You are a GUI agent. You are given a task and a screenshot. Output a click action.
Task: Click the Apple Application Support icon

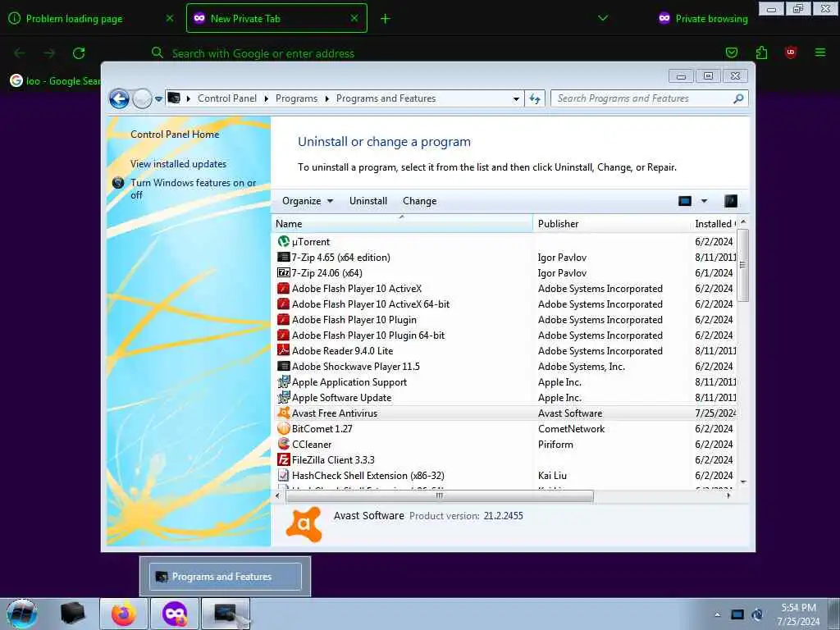tap(283, 382)
